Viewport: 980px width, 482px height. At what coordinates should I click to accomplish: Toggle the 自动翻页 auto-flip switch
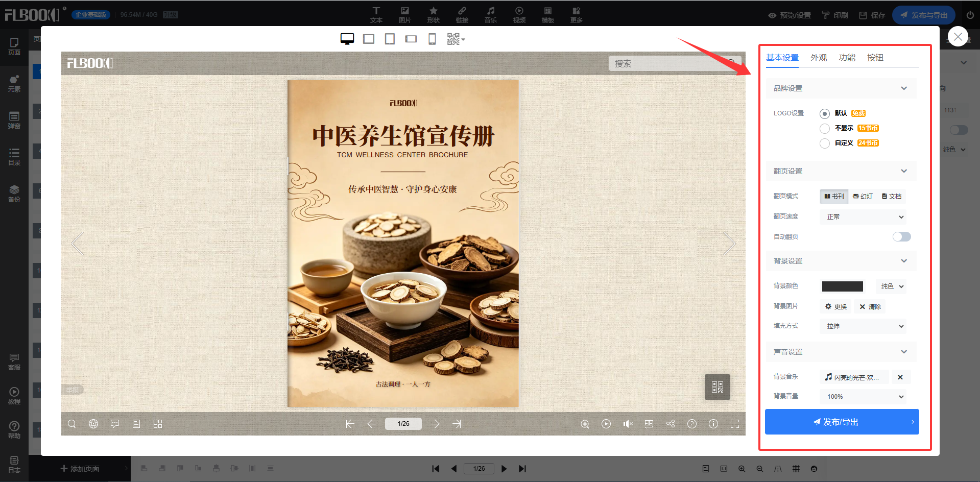[901, 236]
